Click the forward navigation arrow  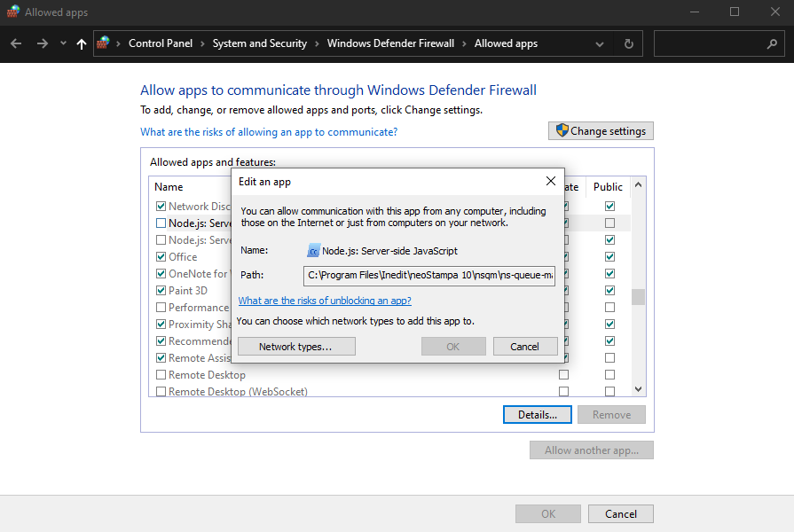[x=43, y=43]
